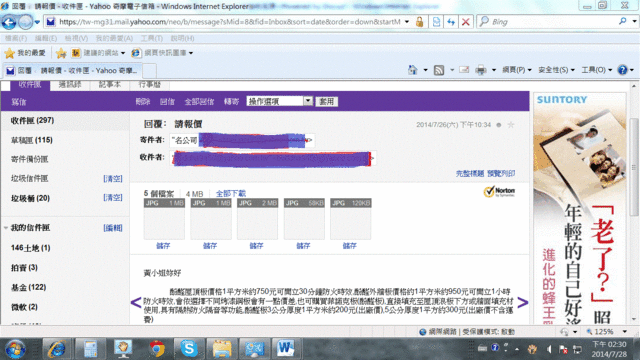Click the RSS feeds icon
Screen dimensions: 640x360
439,70
